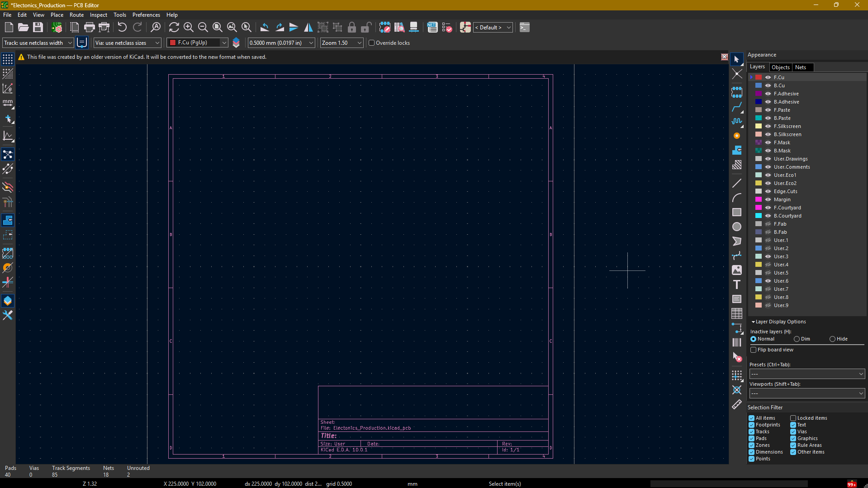Screen dimensions: 868x488
Task: Switch to the Nets tab
Action: tap(801, 67)
